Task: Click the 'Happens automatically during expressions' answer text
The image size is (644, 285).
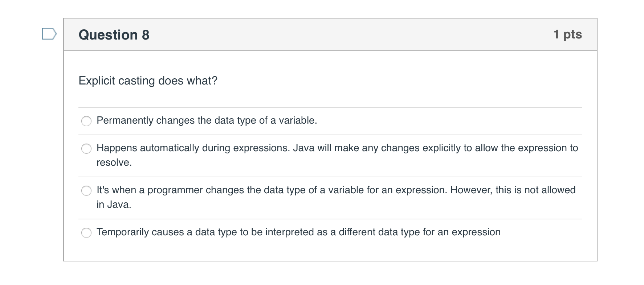Action: (337, 155)
